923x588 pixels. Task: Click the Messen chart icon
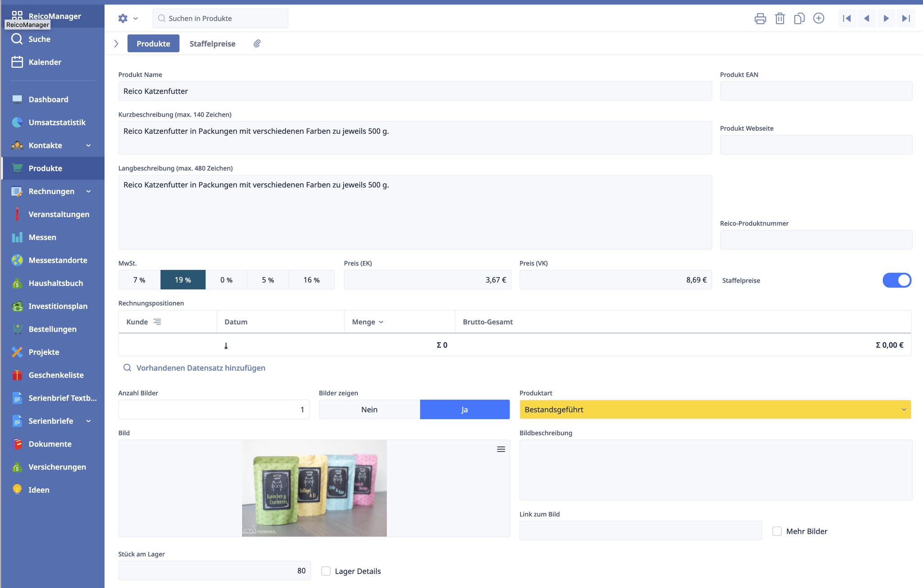coord(17,237)
